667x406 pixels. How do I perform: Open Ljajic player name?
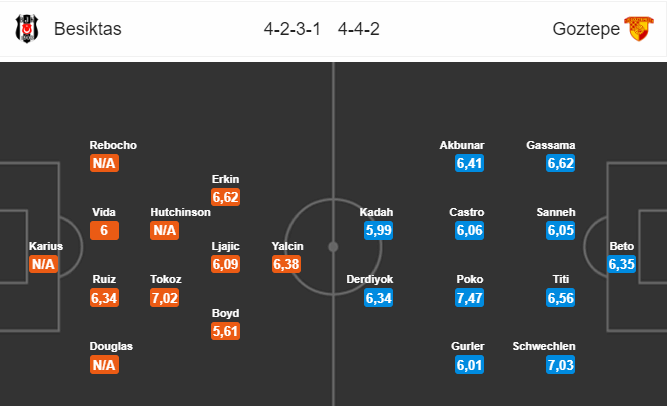[225, 246]
